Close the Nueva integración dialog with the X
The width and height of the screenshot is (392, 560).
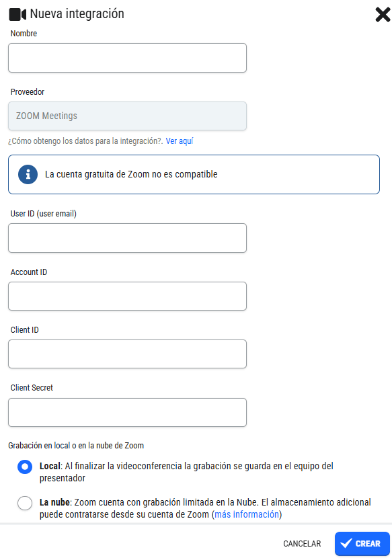383,15
